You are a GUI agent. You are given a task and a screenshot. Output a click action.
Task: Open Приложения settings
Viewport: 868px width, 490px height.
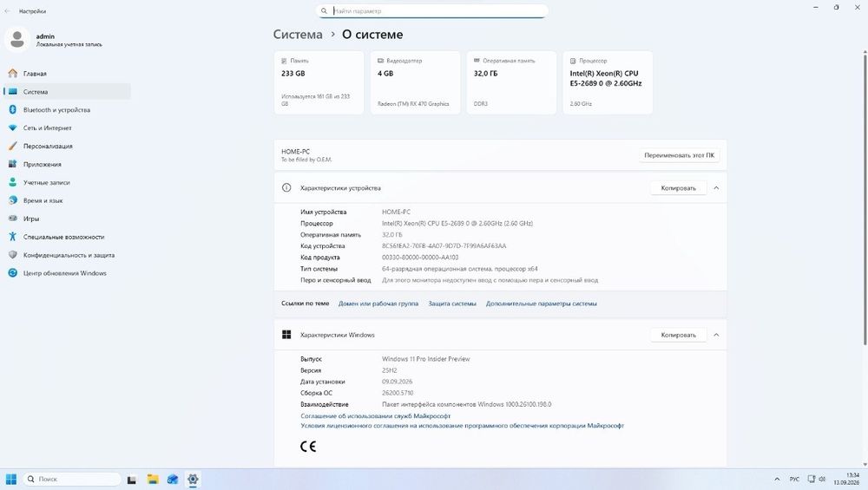67,164
